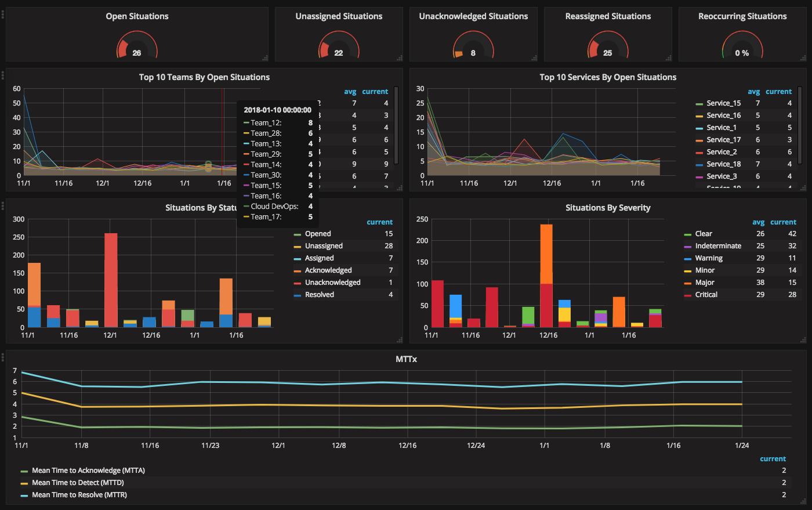Image resolution: width=812 pixels, height=510 pixels.
Task: Click the Reassigned Situations gauge showing 25
Action: (x=607, y=46)
